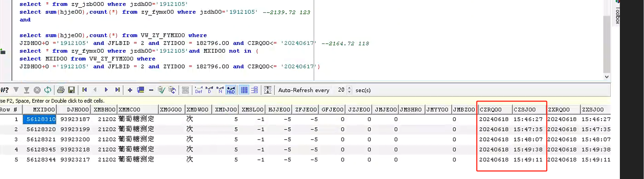Click the editor scrollbar down arrow
Viewport: 644px width, 179px height.
click(607, 77)
